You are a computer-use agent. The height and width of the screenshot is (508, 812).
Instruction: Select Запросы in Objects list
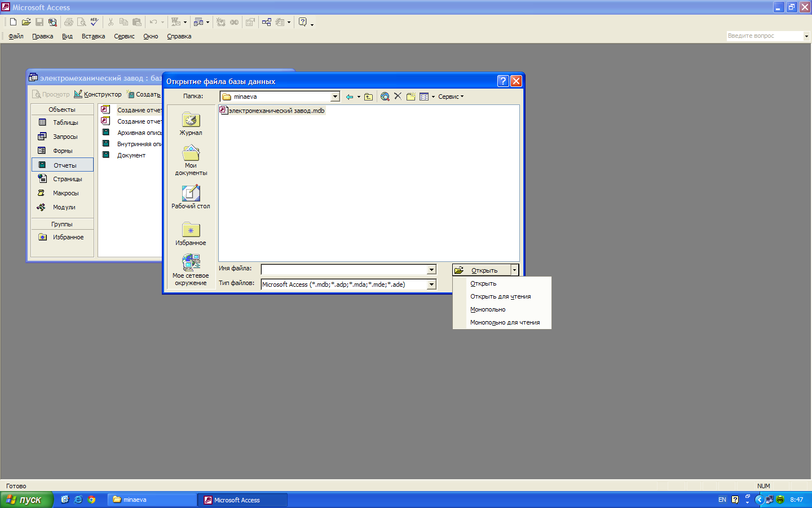(62, 137)
